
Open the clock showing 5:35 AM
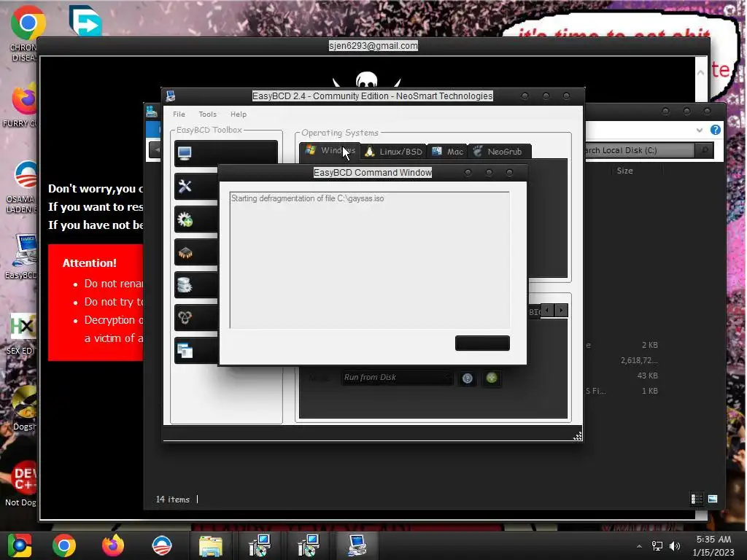(713, 545)
